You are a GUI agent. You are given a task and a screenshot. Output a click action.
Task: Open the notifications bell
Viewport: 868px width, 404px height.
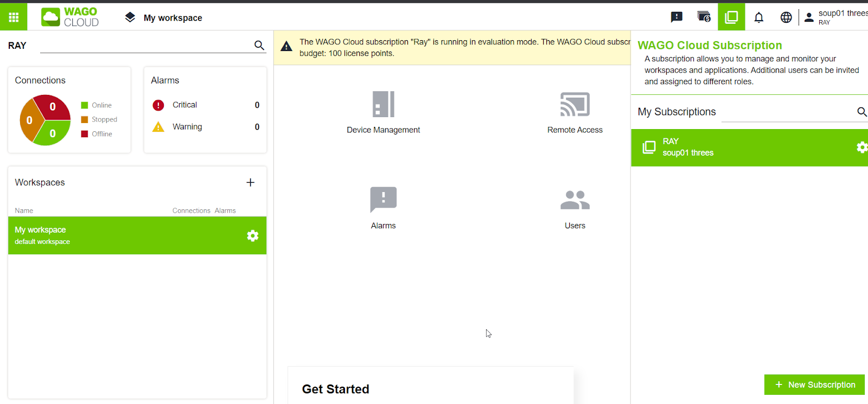click(x=759, y=17)
